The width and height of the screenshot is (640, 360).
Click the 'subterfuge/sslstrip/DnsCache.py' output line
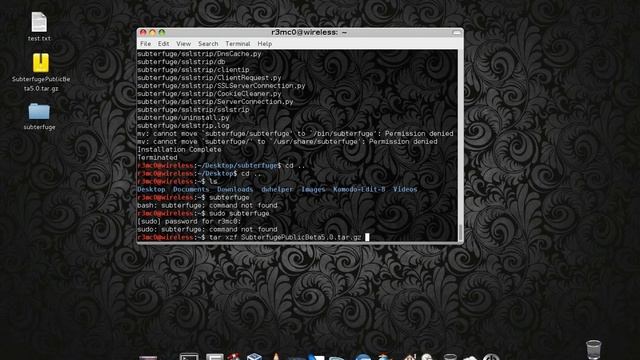click(199, 54)
